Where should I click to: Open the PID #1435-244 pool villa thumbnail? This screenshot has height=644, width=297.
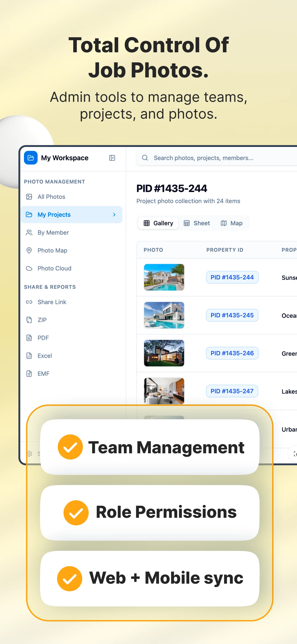(164, 277)
